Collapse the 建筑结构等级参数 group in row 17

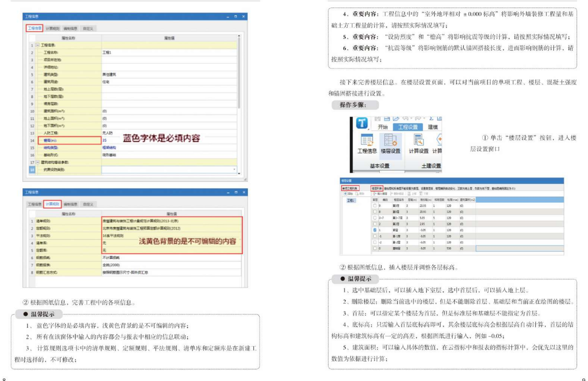[38, 162]
